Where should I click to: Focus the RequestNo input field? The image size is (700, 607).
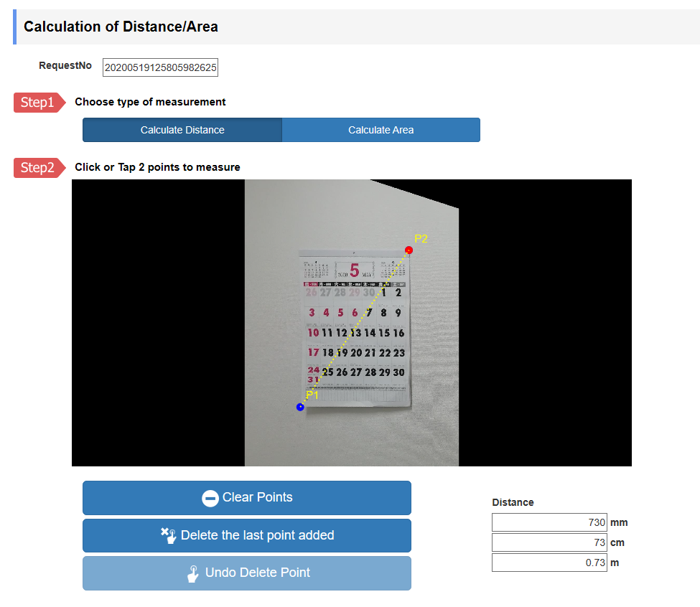[x=160, y=67]
